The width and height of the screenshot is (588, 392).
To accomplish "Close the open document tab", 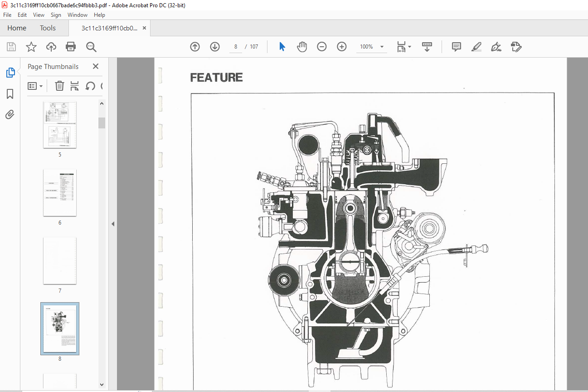I will point(144,28).
